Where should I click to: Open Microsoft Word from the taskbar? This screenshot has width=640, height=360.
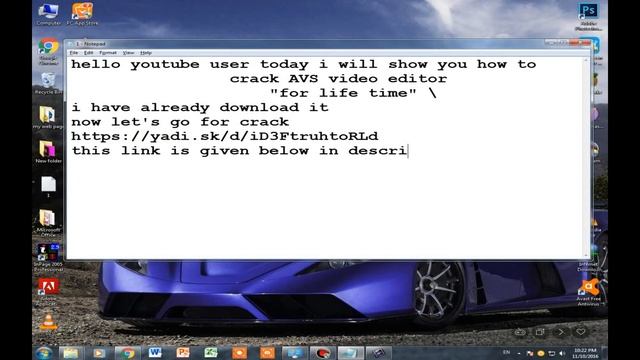(x=155, y=353)
